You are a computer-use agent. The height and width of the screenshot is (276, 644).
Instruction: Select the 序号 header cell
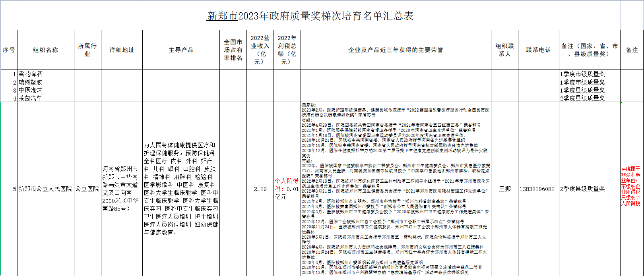coord(9,50)
